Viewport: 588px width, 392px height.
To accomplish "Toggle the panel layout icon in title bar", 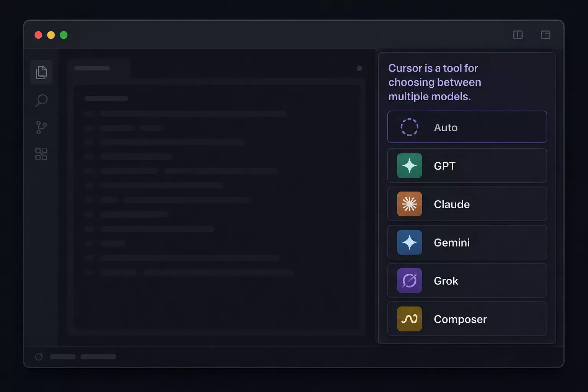I will 546,35.
